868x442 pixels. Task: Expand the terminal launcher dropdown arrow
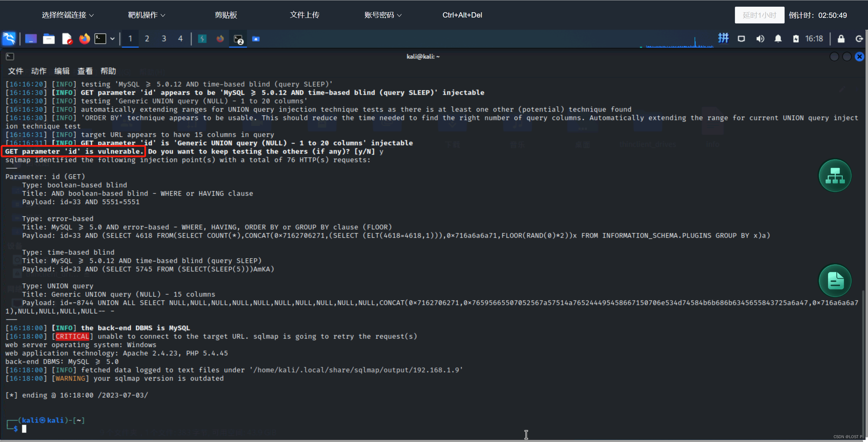tap(112, 39)
